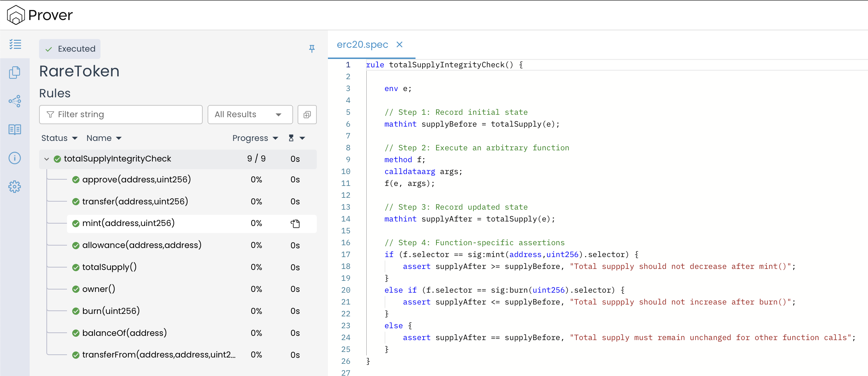Open the settings gear icon

click(15, 187)
